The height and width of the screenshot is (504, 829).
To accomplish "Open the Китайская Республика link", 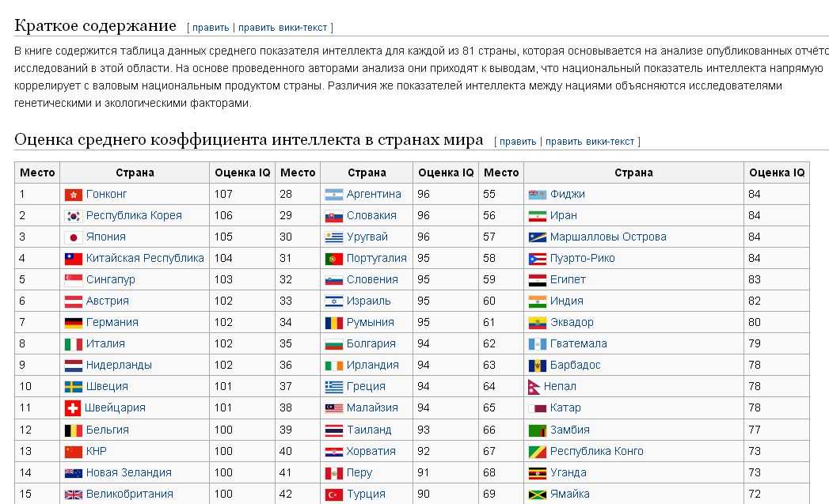I will pos(145,259).
